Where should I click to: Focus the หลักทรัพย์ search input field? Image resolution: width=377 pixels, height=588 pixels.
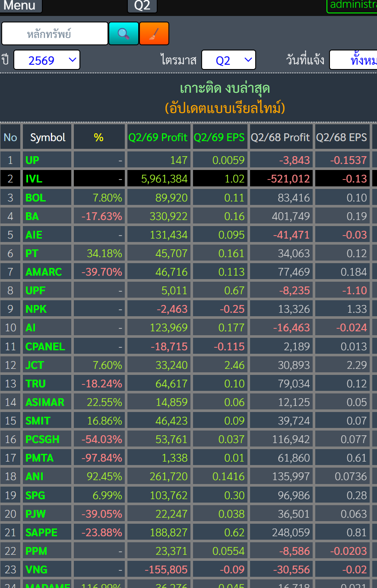(54, 34)
